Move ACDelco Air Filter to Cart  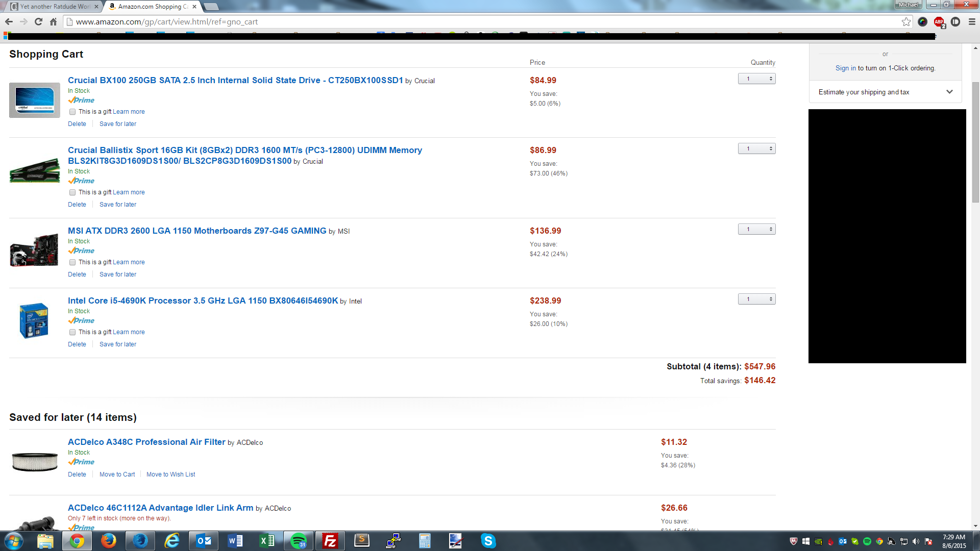pyautogui.click(x=117, y=474)
